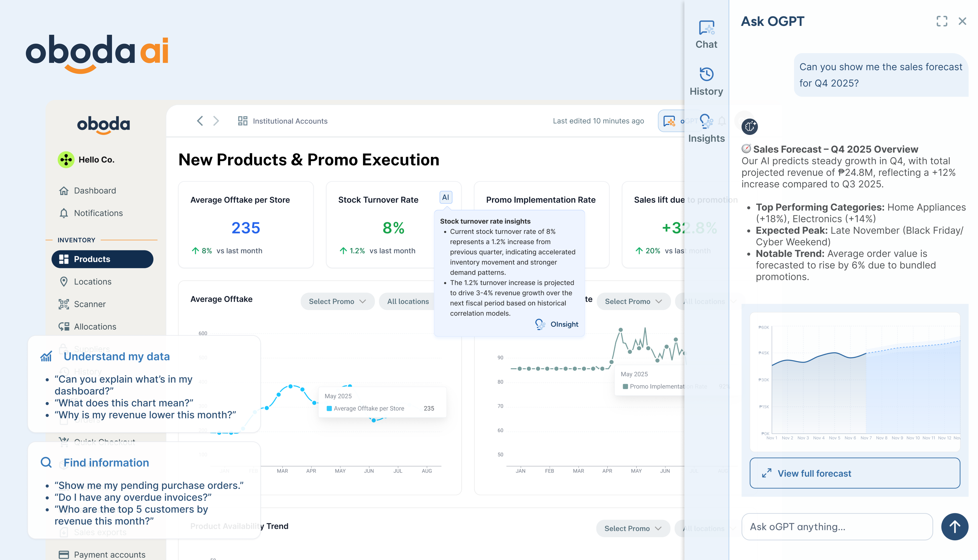Click the 8% vs last month indicator

(227, 251)
